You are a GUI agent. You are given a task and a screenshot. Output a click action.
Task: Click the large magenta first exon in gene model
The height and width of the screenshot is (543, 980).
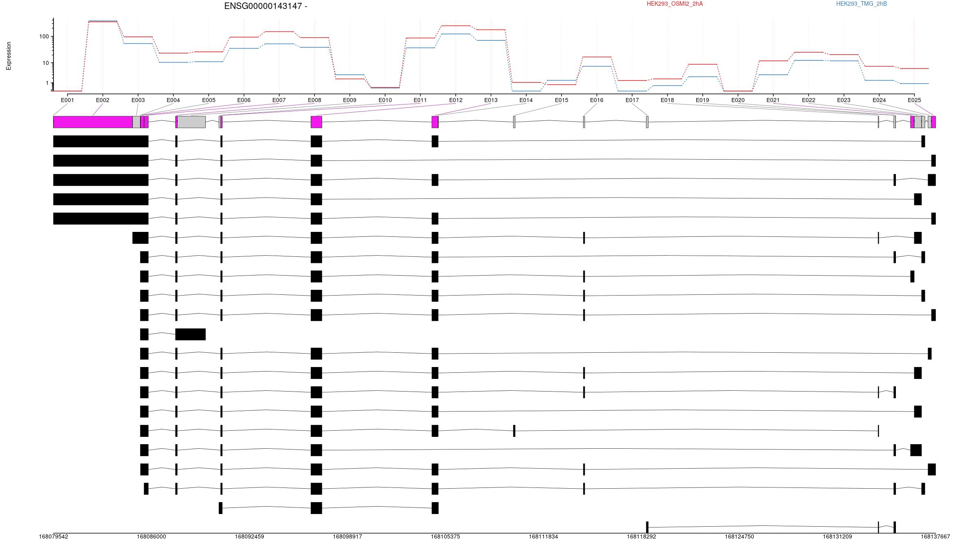[93, 122]
